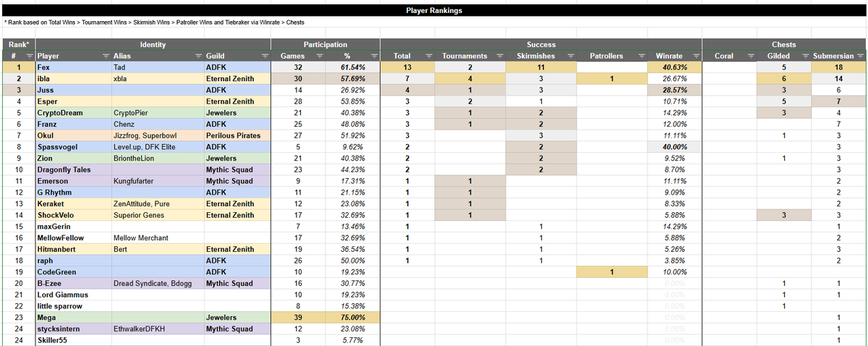Open the Skirmishes column filter
The width and height of the screenshot is (868, 346).
(570, 56)
